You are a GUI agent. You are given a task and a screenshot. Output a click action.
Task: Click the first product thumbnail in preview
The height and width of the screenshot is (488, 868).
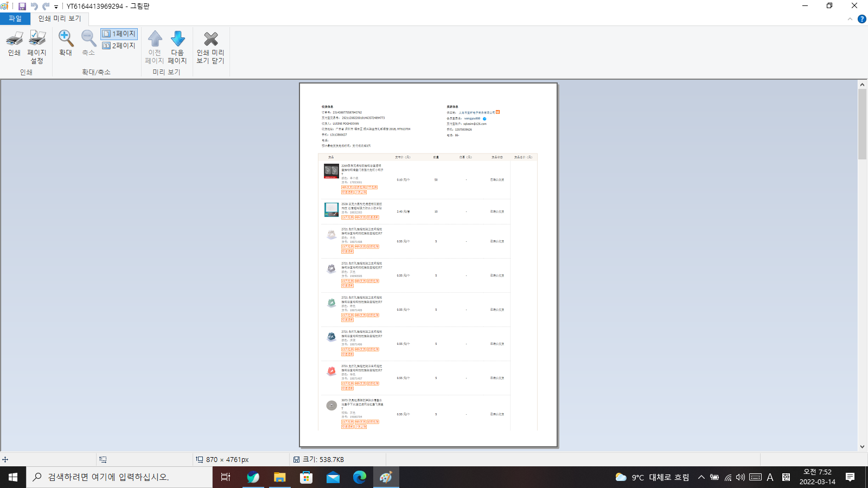(331, 171)
